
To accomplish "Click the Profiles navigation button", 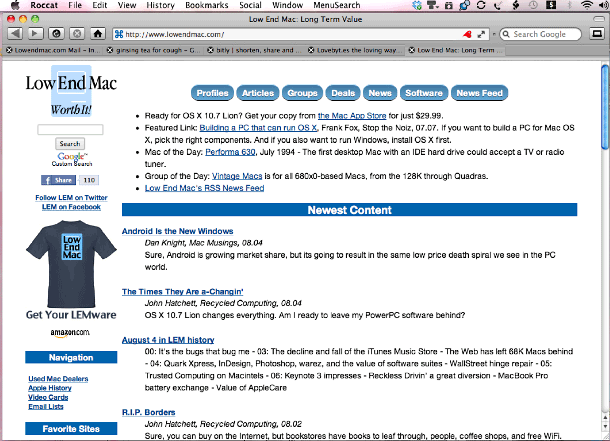I will click(212, 93).
